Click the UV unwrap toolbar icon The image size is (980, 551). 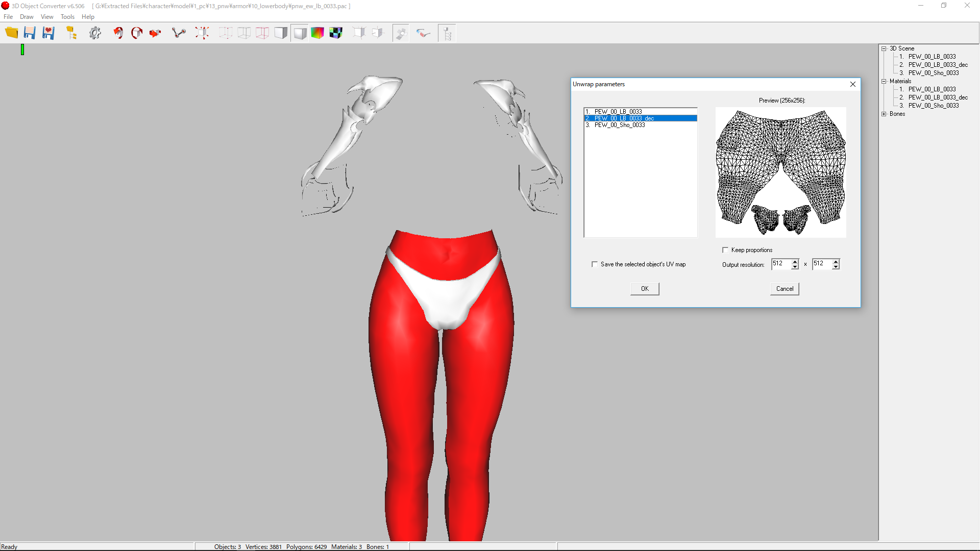click(x=401, y=33)
